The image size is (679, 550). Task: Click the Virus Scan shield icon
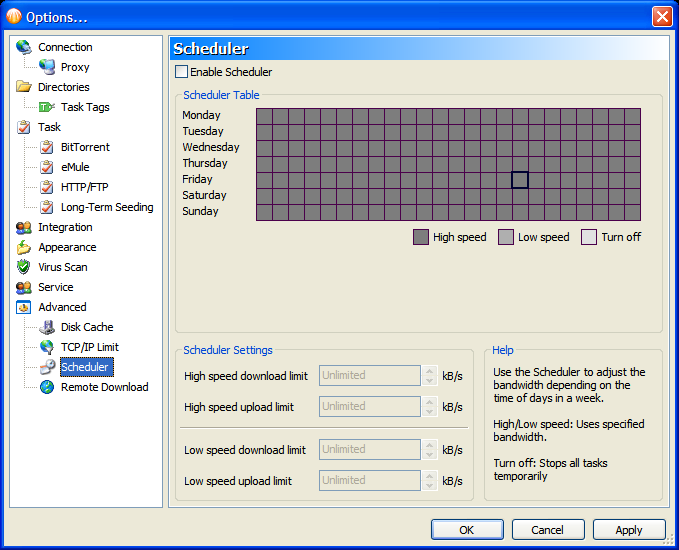(24, 267)
